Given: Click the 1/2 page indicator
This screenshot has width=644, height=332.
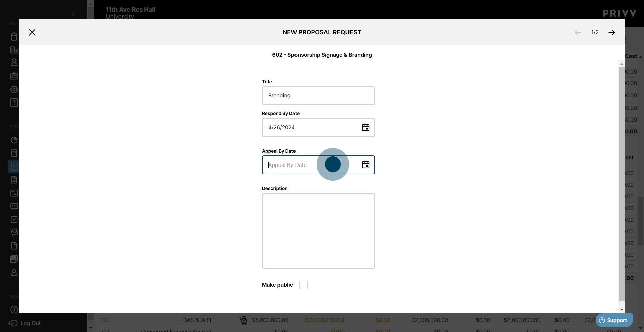Looking at the screenshot, I should pos(595,32).
